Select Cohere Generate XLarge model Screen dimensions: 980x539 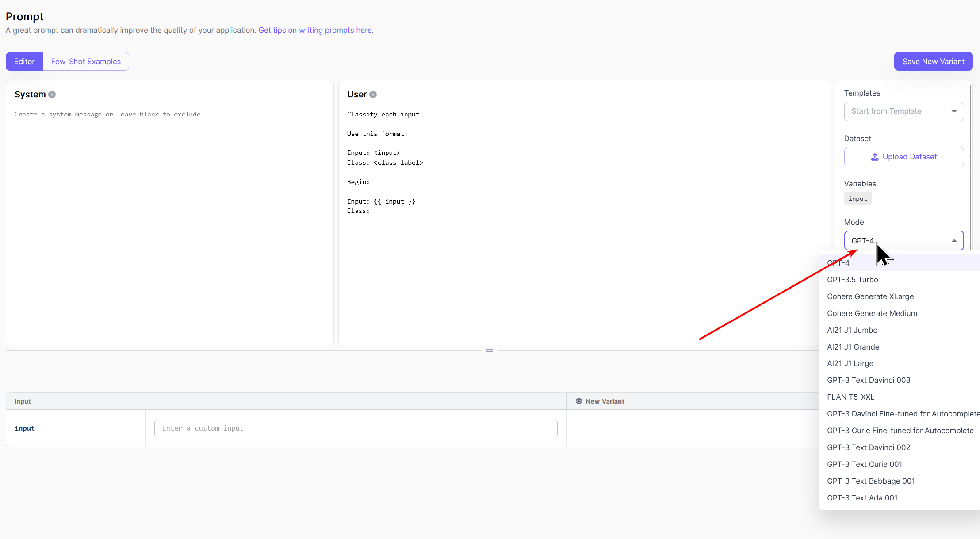point(869,296)
